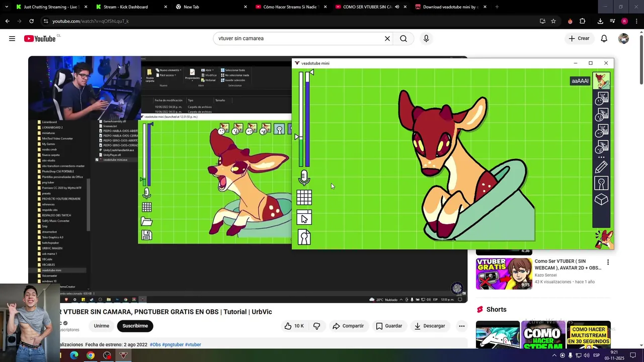Like the video with thumbs up
Viewport: 644px width, 362px height.
pos(294,326)
